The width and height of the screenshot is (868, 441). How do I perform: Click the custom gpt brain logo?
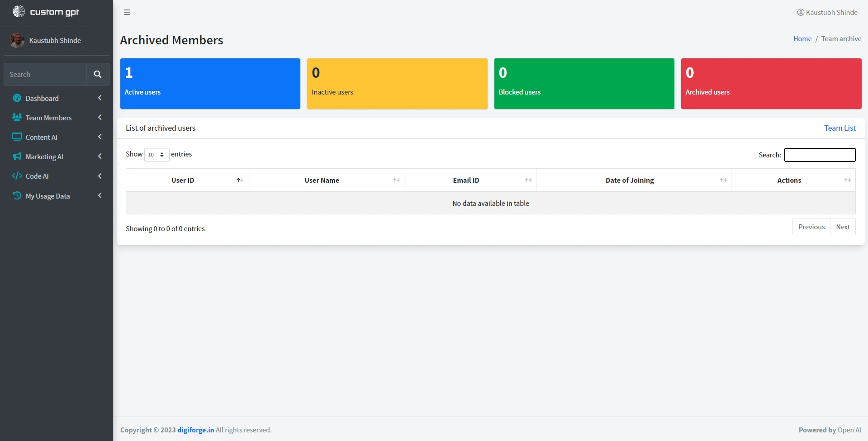pyautogui.click(x=19, y=11)
